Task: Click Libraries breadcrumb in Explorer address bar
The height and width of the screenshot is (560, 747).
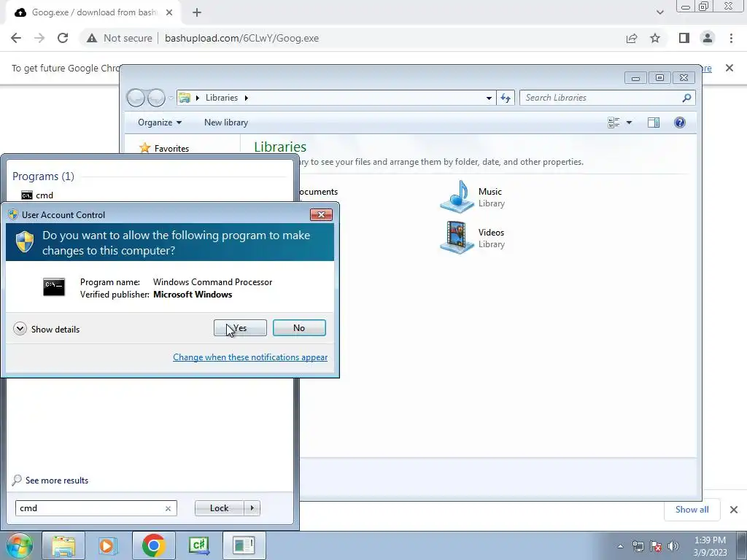Action: tap(222, 98)
